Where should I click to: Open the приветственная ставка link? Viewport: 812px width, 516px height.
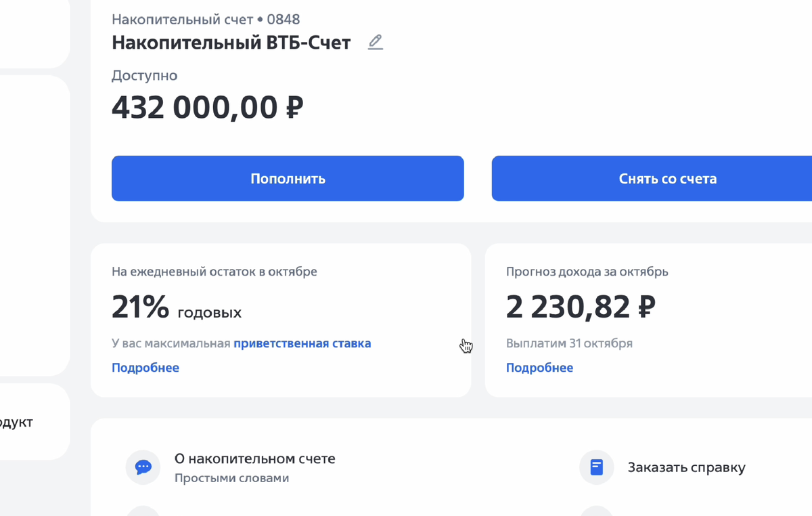(302, 343)
